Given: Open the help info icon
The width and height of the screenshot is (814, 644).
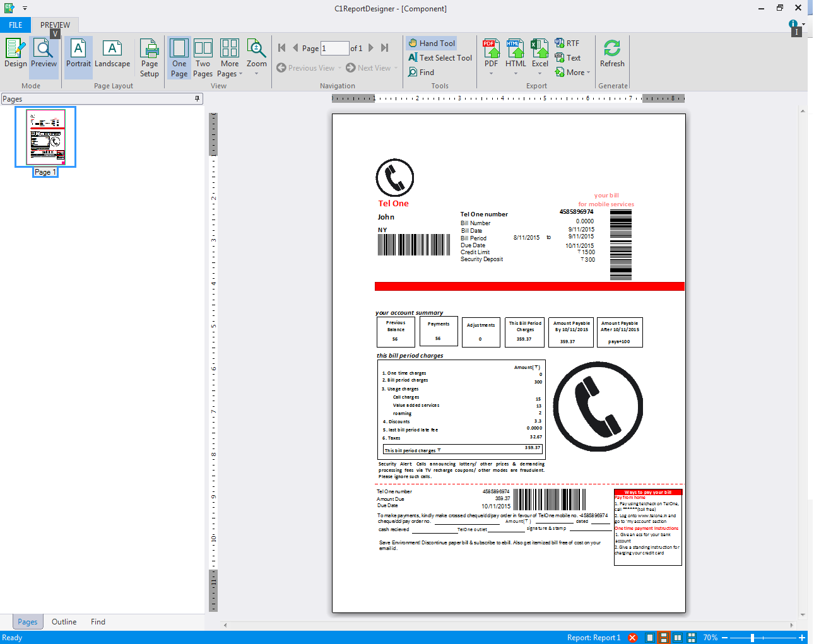Looking at the screenshot, I should click(x=793, y=24).
